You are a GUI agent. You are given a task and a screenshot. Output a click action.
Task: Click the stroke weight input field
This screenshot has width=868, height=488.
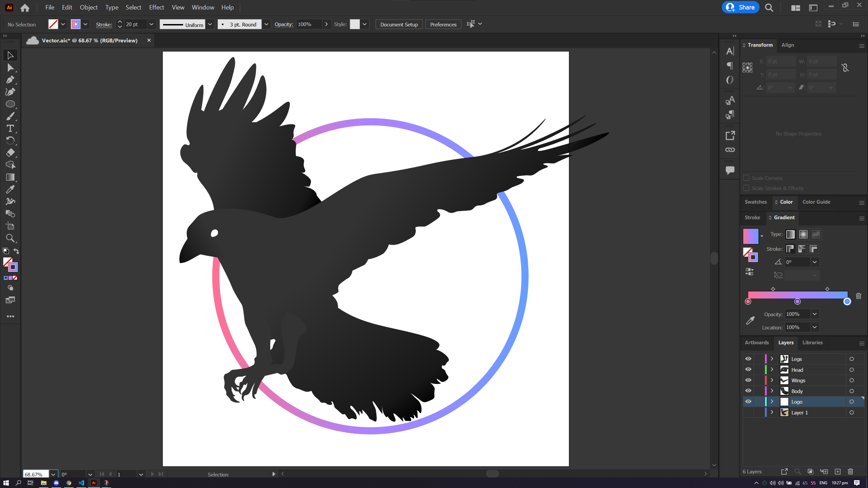click(136, 24)
